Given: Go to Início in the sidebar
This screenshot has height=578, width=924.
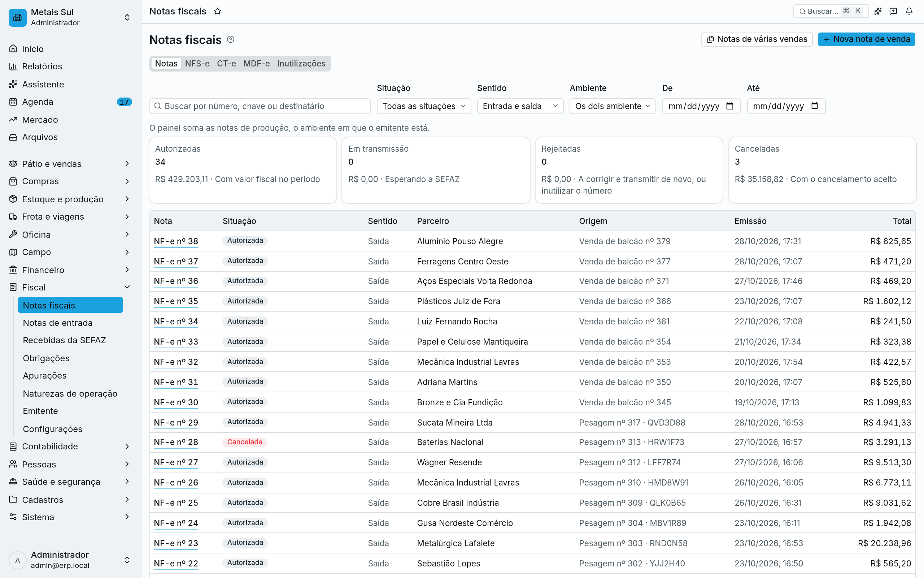Looking at the screenshot, I should click(71, 48).
